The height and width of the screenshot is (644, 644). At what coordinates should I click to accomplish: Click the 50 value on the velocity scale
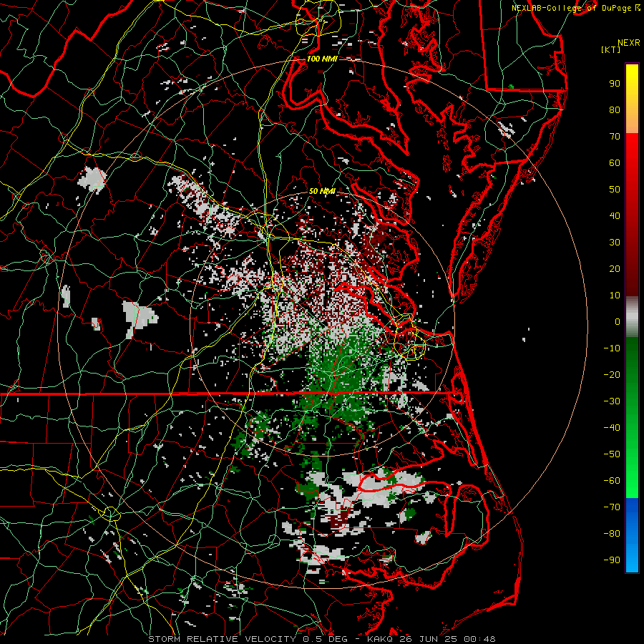coord(615,190)
